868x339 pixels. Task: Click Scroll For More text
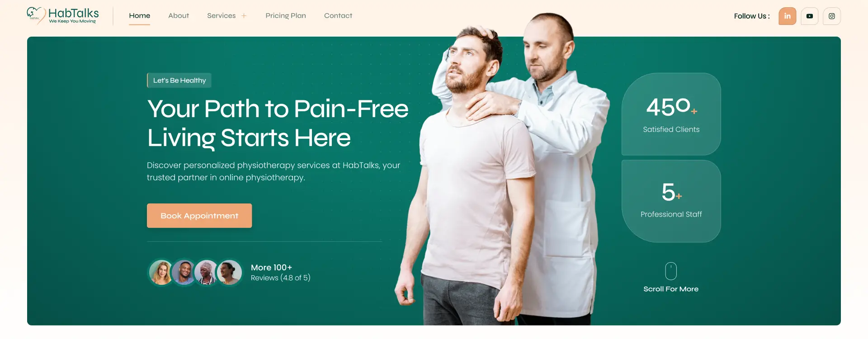671,289
